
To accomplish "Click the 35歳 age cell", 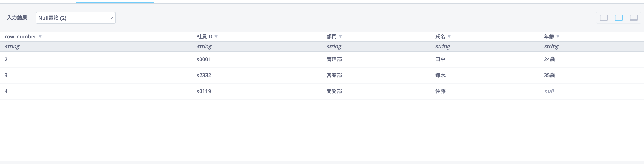I will [x=549, y=75].
